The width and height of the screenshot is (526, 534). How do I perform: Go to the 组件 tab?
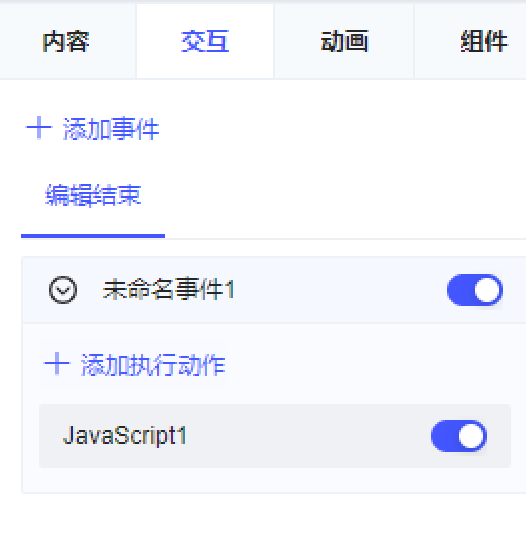tap(483, 42)
